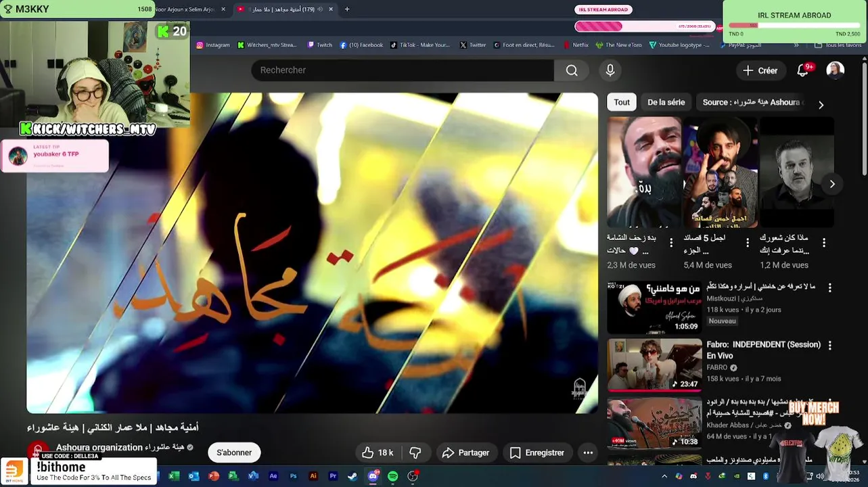Click the Enregistrer button
The height and width of the screenshot is (487, 868).
coord(536,453)
